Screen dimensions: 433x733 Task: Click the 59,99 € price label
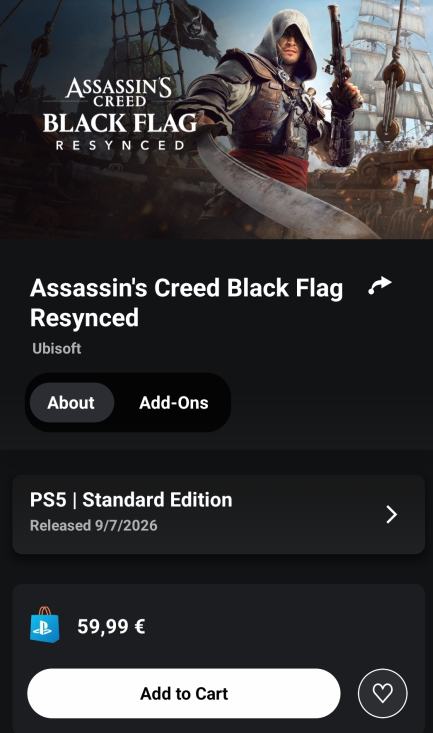point(111,626)
